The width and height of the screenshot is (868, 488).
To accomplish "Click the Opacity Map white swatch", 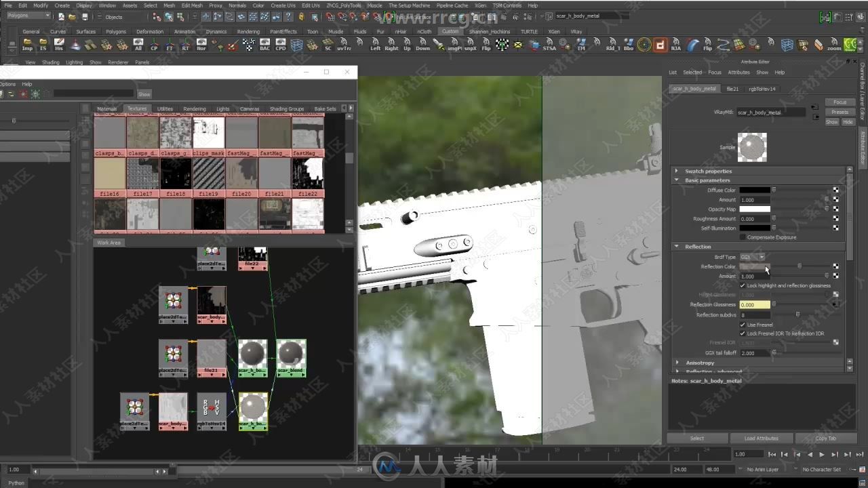I will [754, 209].
